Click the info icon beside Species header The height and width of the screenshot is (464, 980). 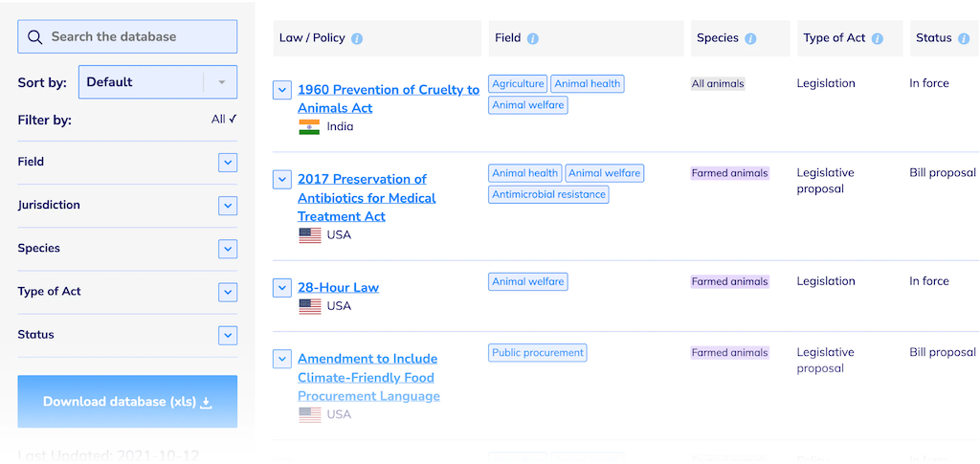[x=750, y=39]
